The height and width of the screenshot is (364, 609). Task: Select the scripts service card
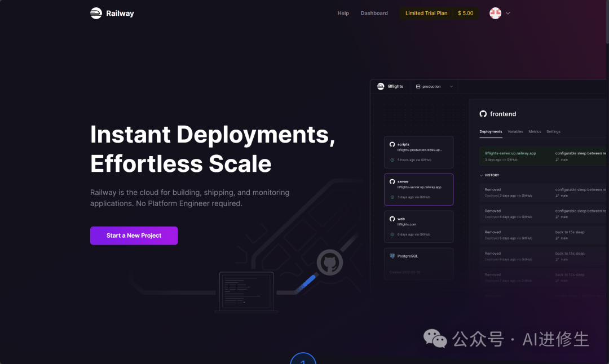418,152
